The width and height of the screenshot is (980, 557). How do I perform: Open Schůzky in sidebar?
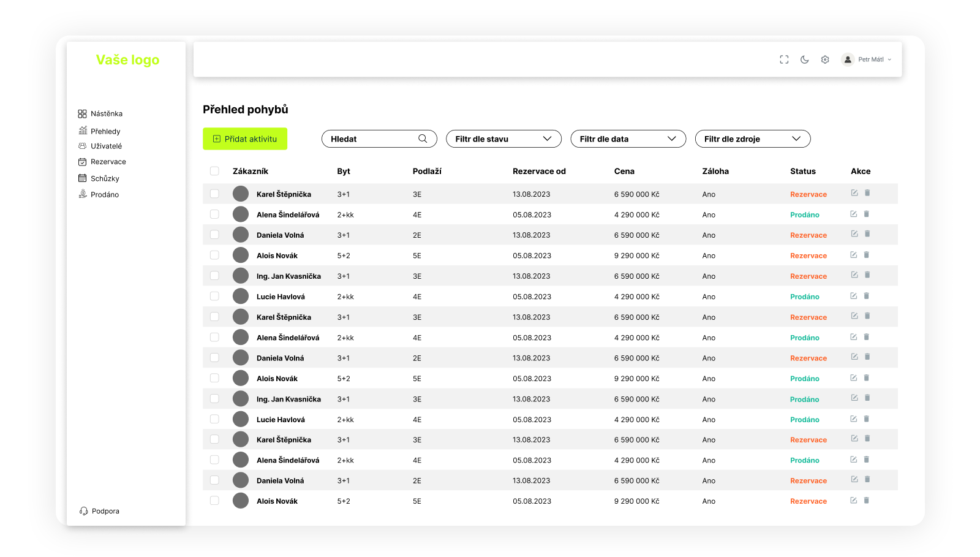[99, 178]
